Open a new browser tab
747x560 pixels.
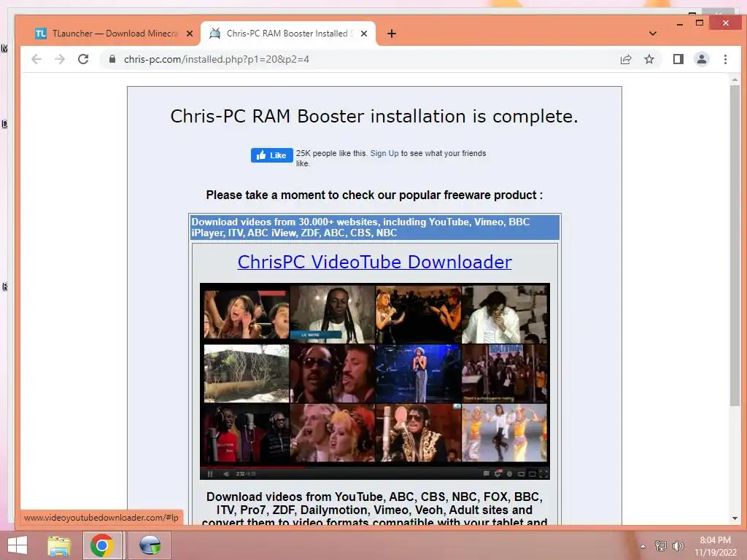[x=392, y=34]
